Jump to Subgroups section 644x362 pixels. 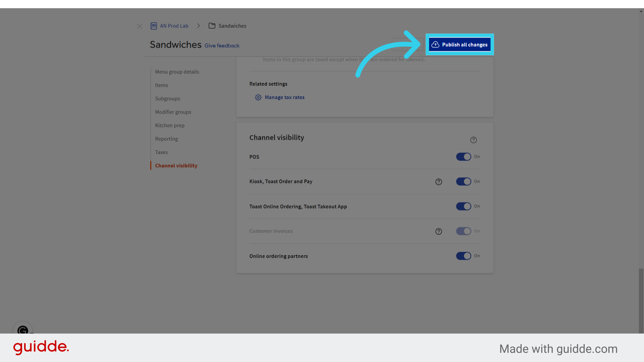(x=167, y=99)
